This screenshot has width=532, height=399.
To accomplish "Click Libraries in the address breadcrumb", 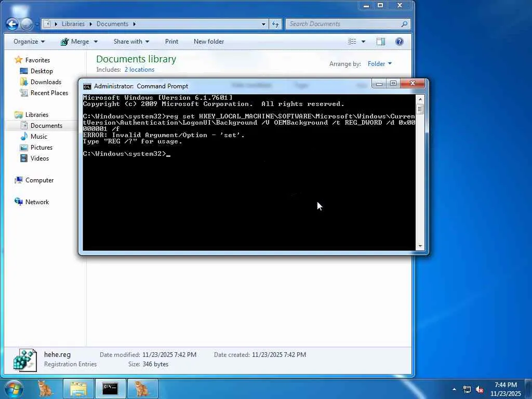I will pyautogui.click(x=73, y=24).
